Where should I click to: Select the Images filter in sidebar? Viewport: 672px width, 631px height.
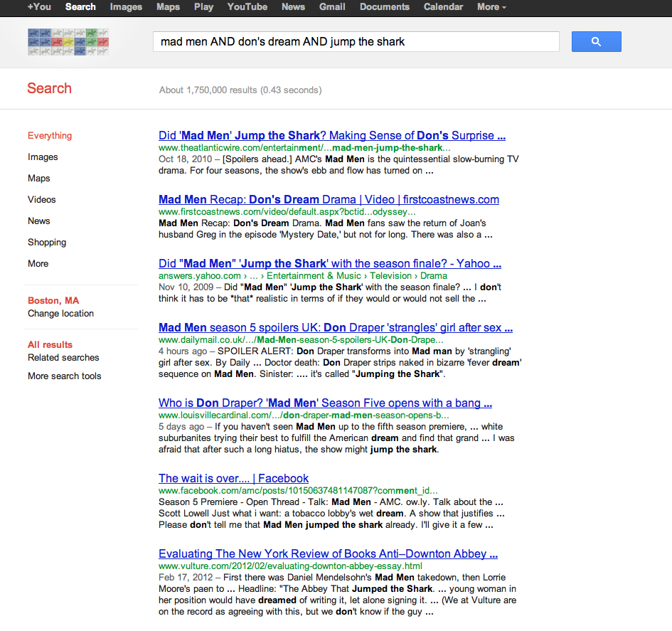pyautogui.click(x=43, y=157)
